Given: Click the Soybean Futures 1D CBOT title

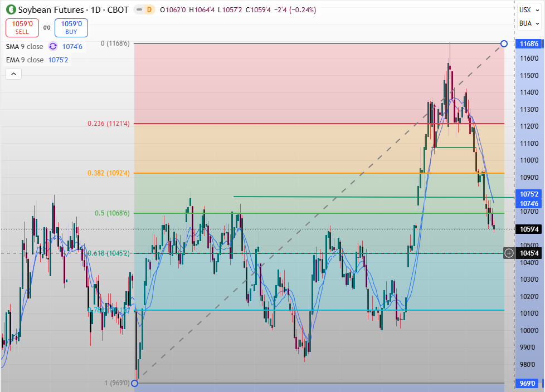Looking at the screenshot, I should point(73,10).
